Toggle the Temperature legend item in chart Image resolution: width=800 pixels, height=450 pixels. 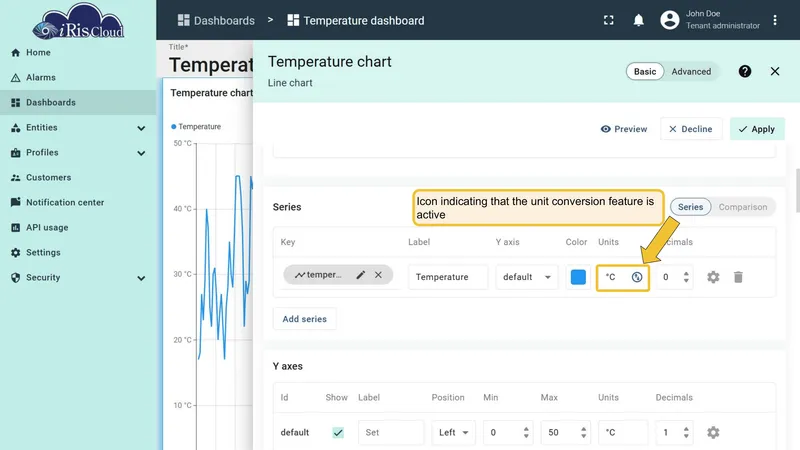[196, 127]
